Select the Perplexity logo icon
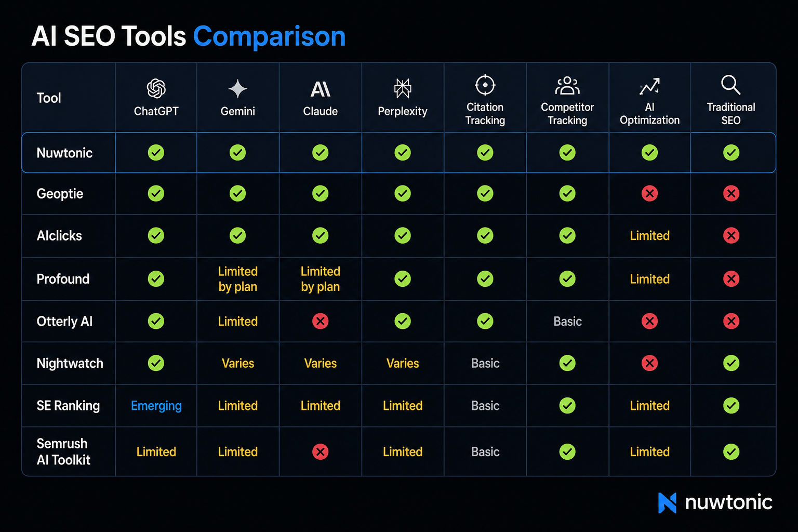798x532 pixels. (x=403, y=88)
